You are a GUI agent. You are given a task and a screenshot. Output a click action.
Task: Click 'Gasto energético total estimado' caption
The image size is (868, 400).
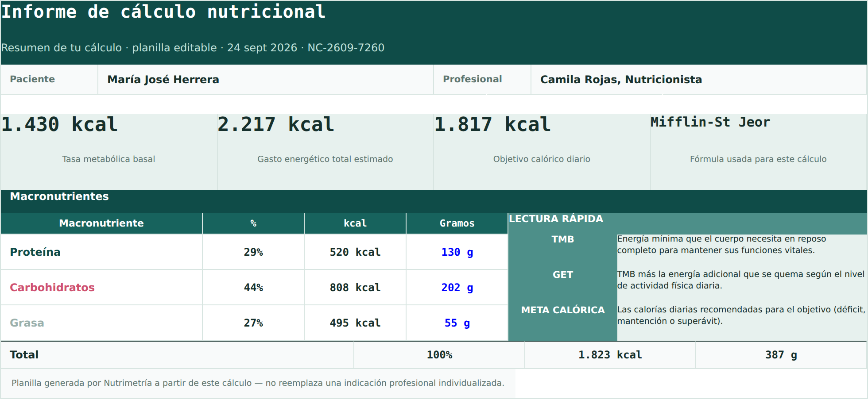point(325,159)
